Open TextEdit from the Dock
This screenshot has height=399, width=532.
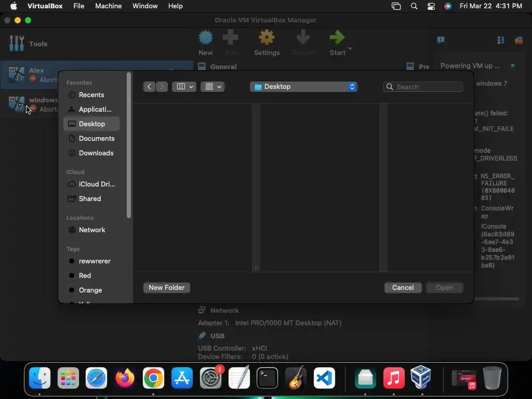239,378
